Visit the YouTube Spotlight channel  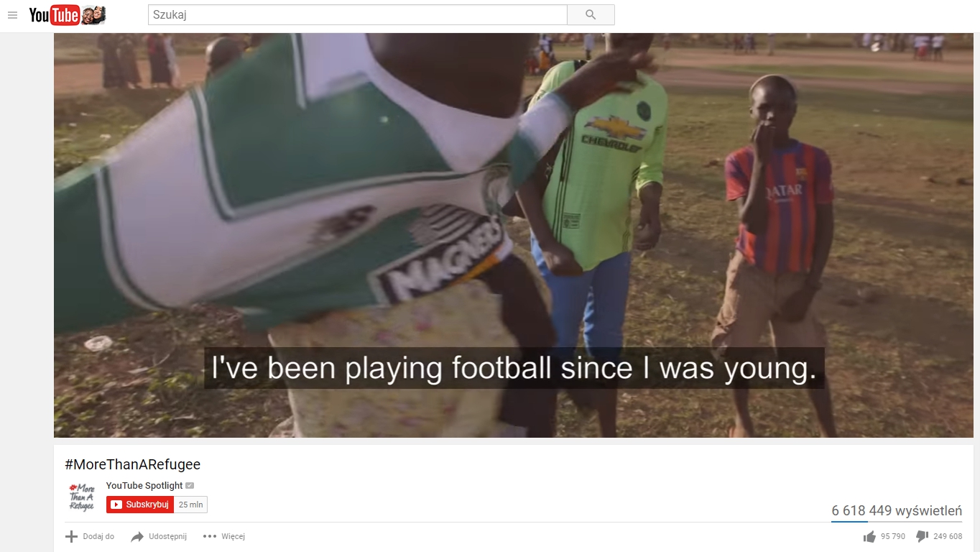coord(144,486)
